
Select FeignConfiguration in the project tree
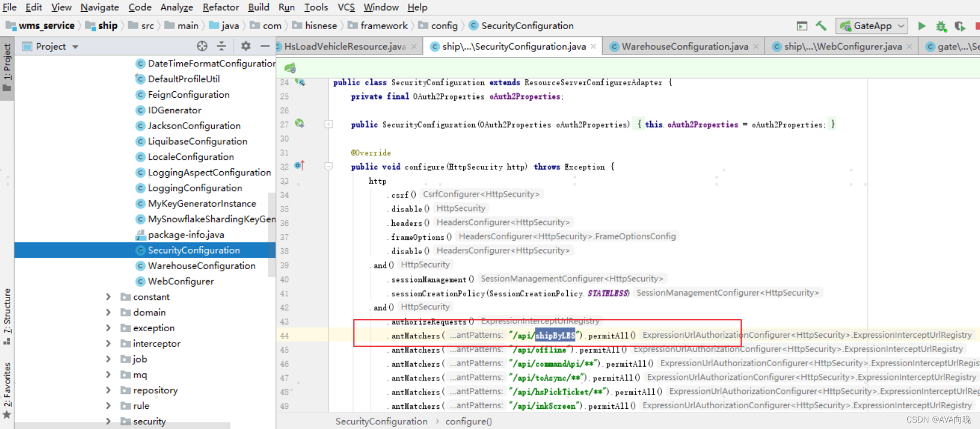[x=189, y=94]
